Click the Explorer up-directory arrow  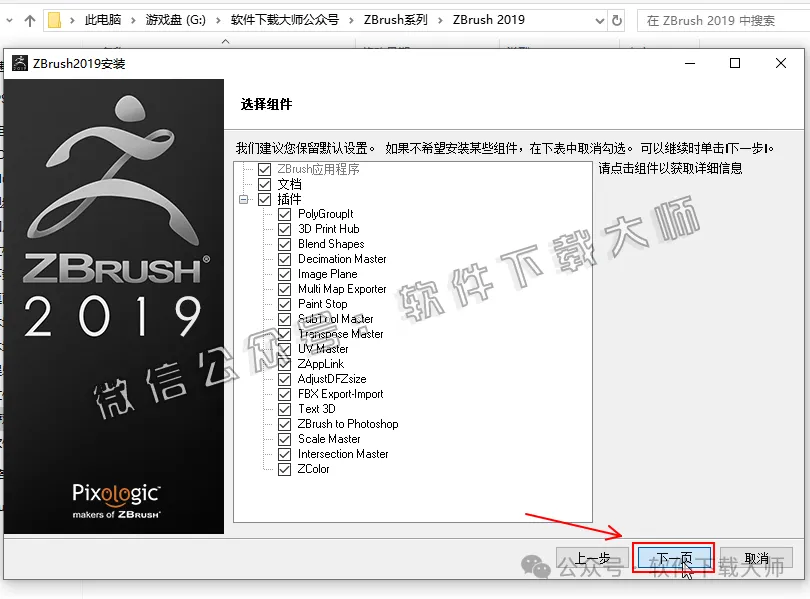30,20
